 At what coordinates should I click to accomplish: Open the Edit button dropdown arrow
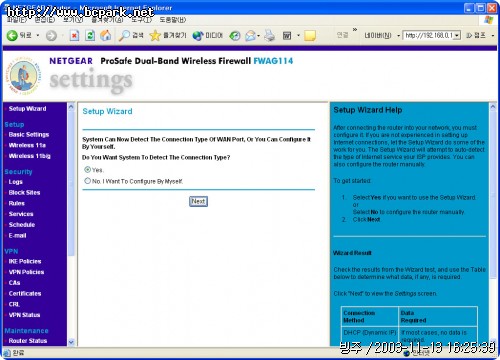coord(298,35)
